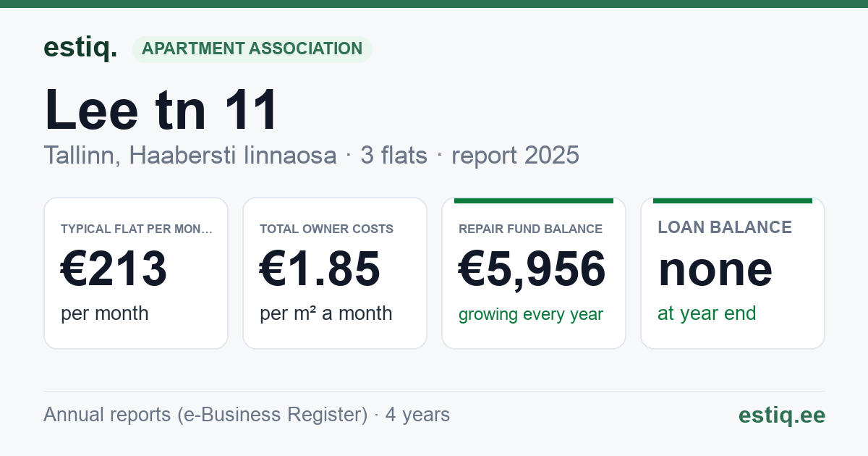Click the Lee tn 11 heading
Screen dimensions: 868x456
click(161, 111)
